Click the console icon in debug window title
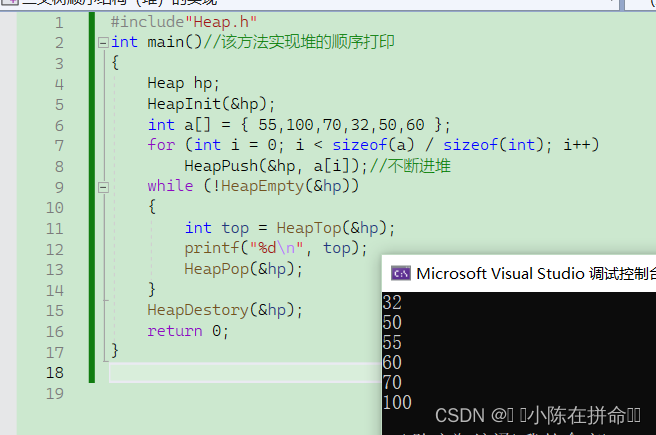656x435 pixels. [401, 274]
